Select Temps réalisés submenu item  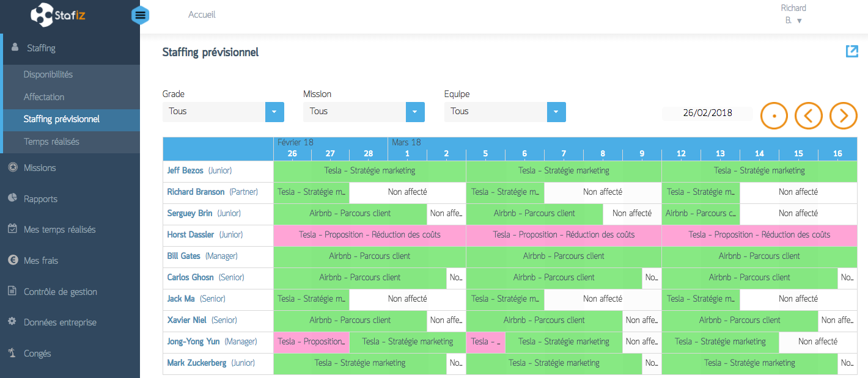51,142
